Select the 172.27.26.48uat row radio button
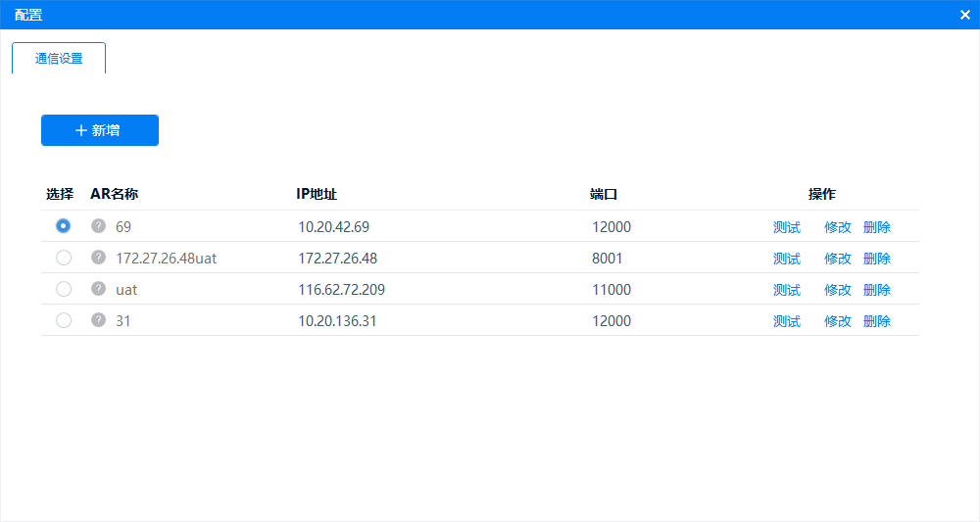 pos(64,258)
